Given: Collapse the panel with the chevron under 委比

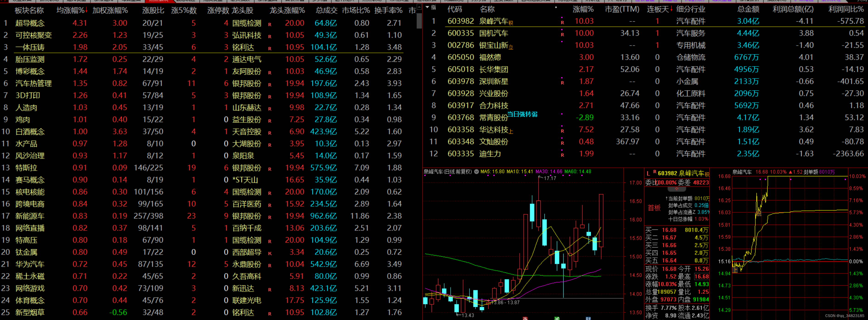Looking at the screenshot, I should coord(677,190).
